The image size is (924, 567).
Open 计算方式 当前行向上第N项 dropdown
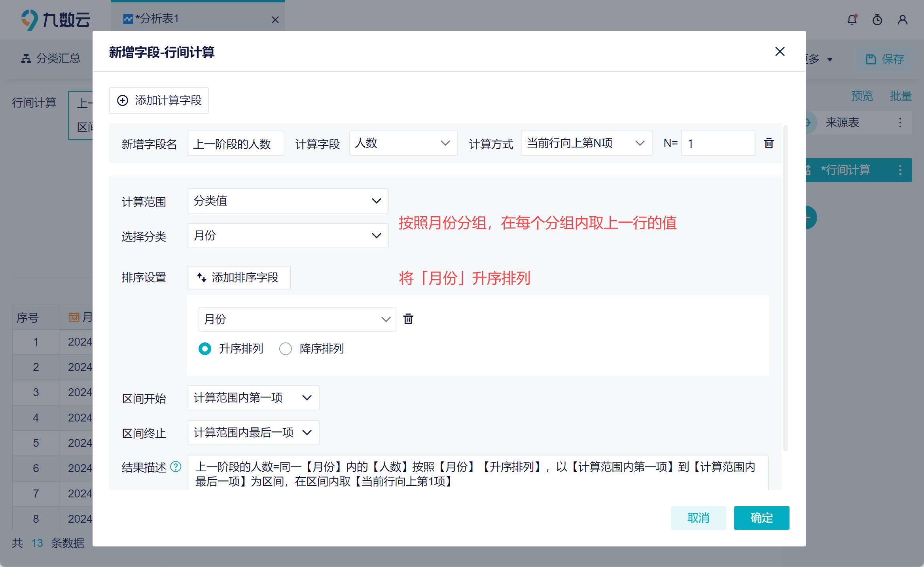coord(586,143)
